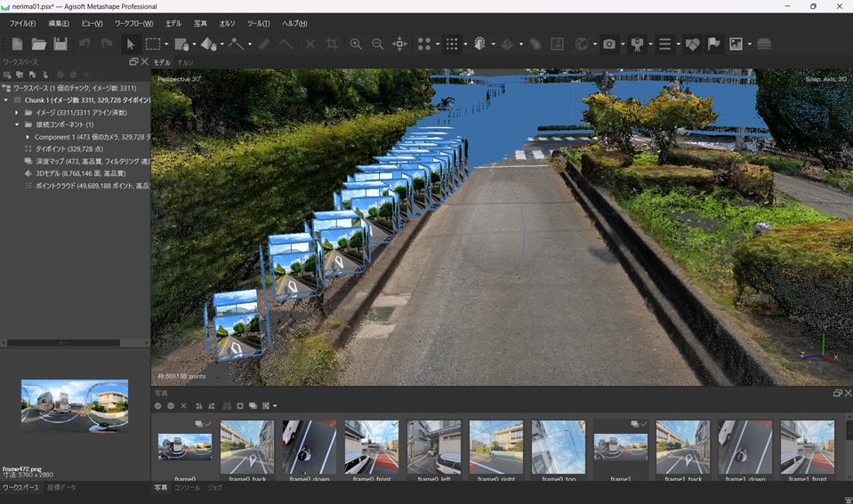Activate the ruler measurement tool

click(x=264, y=44)
